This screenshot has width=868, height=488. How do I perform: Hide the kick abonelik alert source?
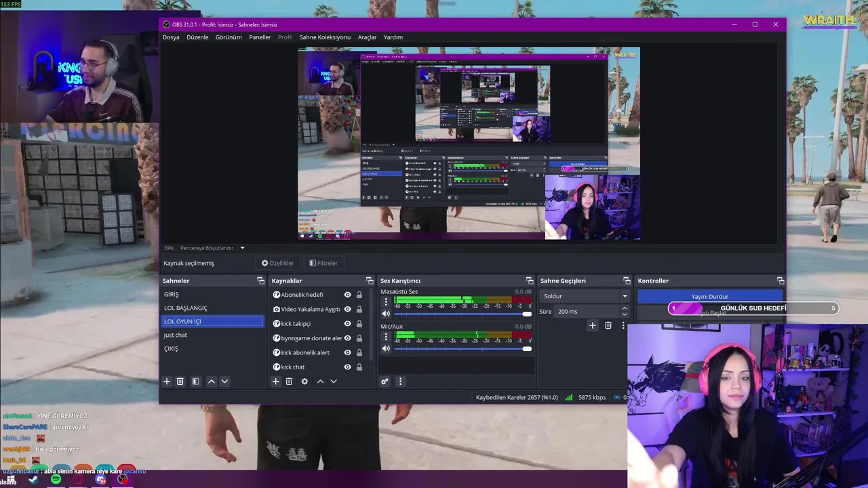point(347,352)
